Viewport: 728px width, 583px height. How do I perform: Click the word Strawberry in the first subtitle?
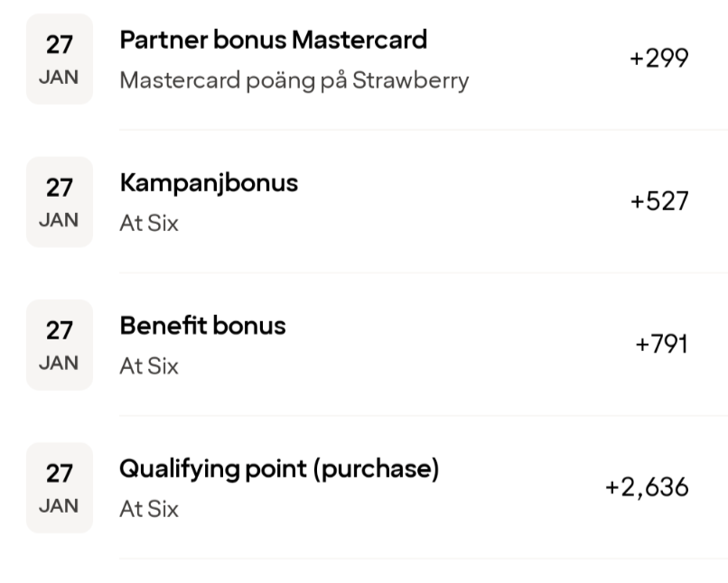(x=410, y=80)
